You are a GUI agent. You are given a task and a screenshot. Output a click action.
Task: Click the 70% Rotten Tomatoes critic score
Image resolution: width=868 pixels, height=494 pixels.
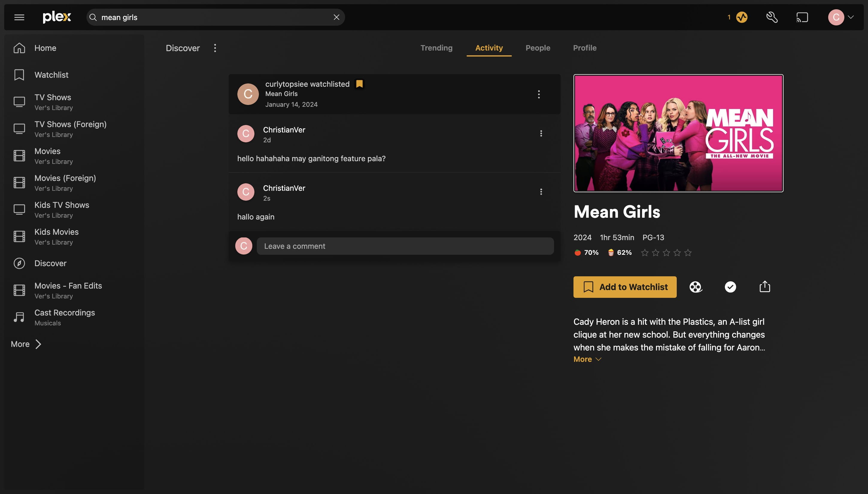tap(586, 253)
